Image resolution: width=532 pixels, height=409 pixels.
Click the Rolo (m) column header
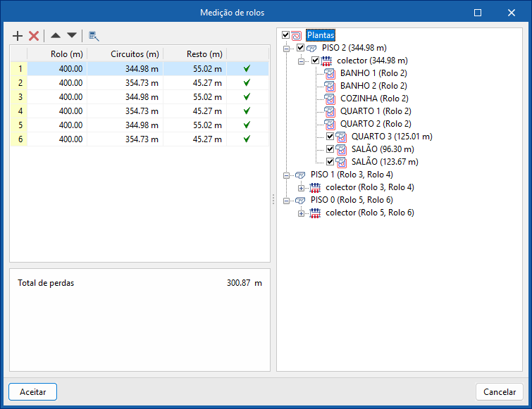(x=57, y=54)
